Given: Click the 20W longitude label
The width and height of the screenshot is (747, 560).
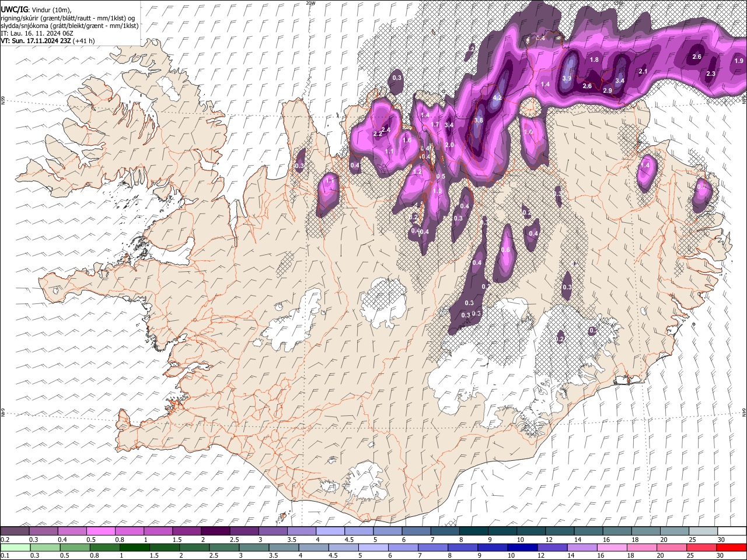Looking at the screenshot, I should click(x=310, y=3).
